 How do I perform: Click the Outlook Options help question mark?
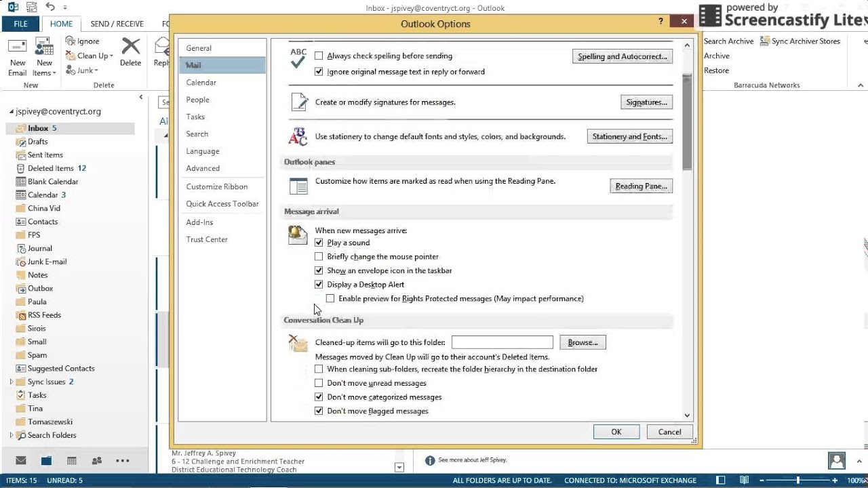pos(661,22)
